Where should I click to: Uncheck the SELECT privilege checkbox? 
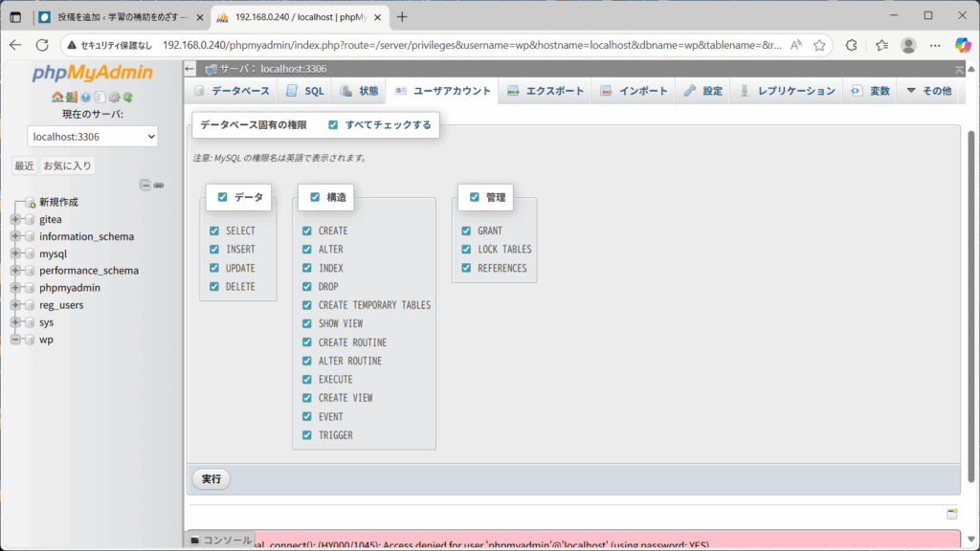pyautogui.click(x=214, y=231)
